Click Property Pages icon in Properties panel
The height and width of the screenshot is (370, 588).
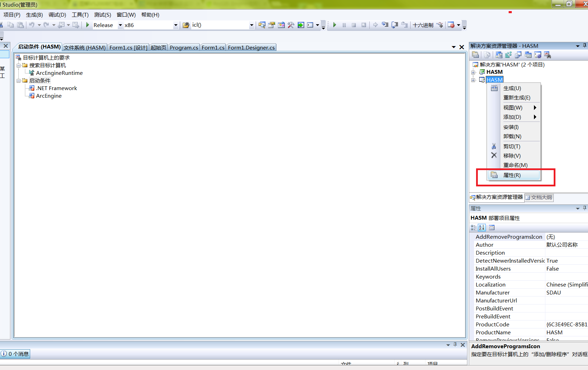pos(492,228)
